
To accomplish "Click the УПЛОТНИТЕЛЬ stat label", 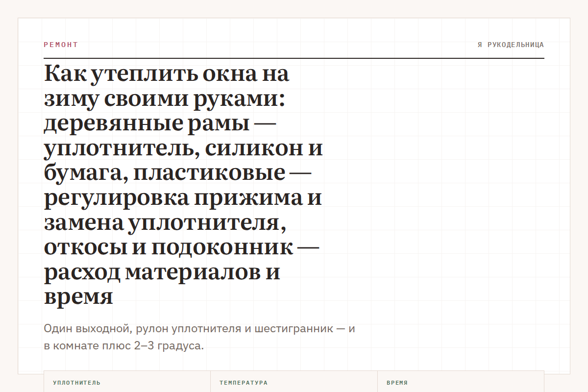I will (x=77, y=383).
